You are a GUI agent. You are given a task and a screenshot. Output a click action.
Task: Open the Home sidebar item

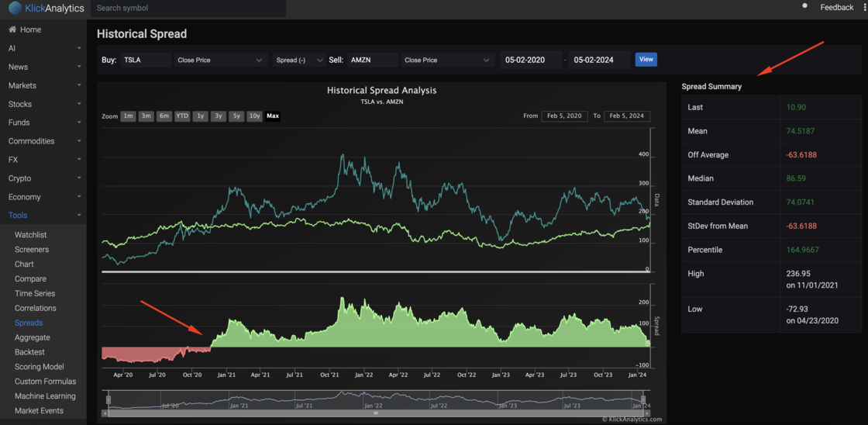click(x=25, y=29)
